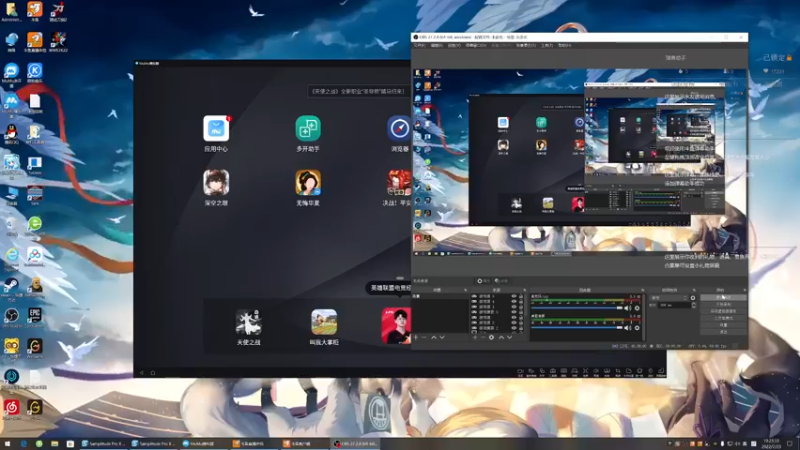Mute the first mixer channel speaker
Image resolution: width=800 pixels, height=450 pixels.
point(627,308)
